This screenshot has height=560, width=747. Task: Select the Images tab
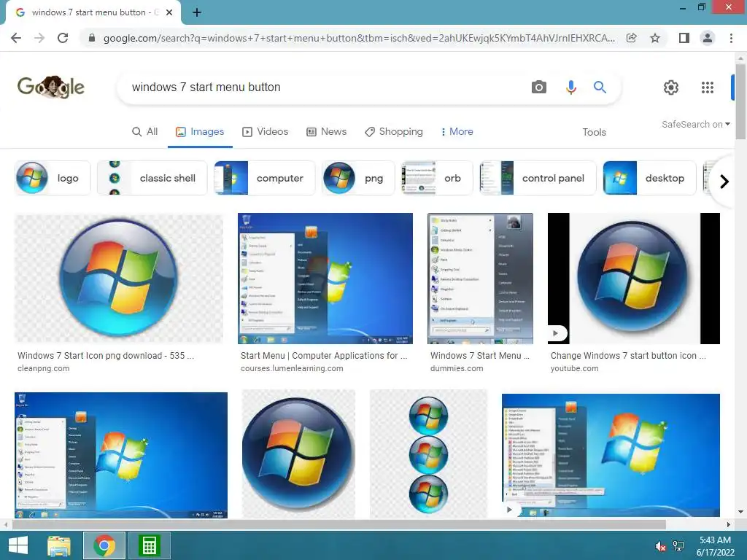click(200, 132)
